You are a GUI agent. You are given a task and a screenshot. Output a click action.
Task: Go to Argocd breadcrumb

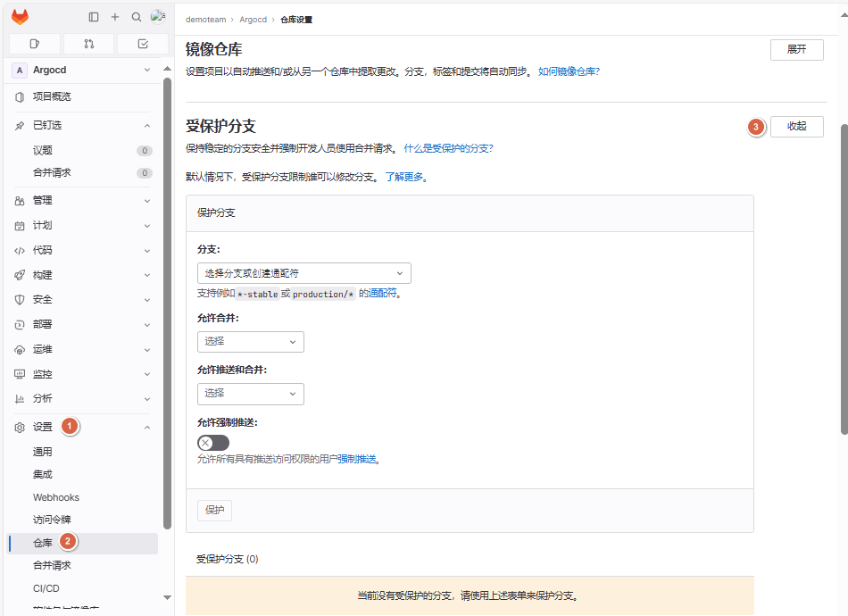(254, 20)
